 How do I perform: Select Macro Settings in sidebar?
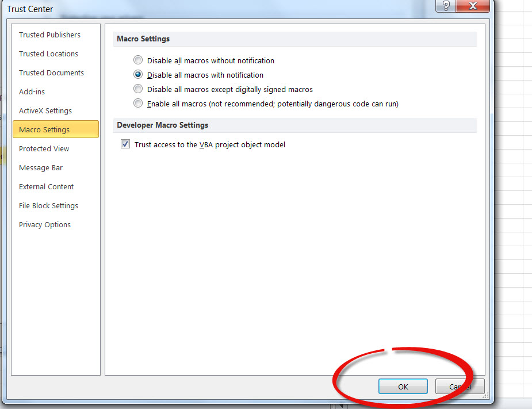44,129
